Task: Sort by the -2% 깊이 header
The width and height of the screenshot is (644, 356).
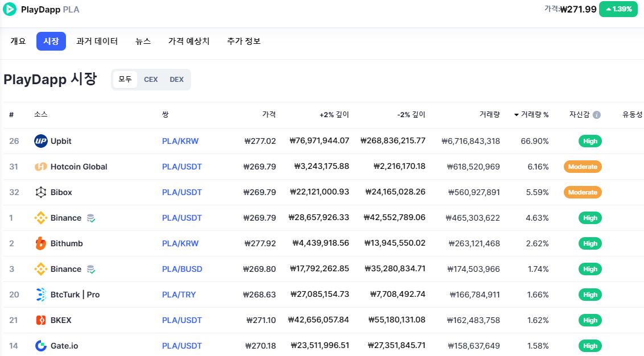Action: coord(411,114)
